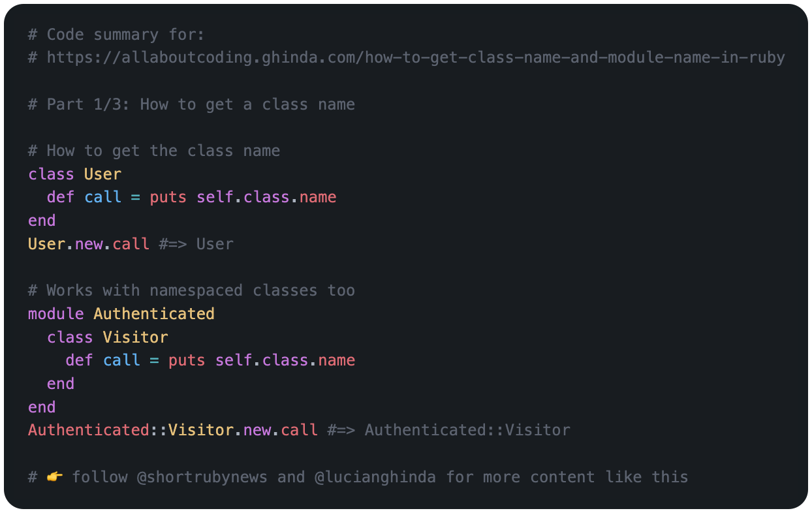Screen dimensions: 812x513
Task: Click the '#=> User' output comment
Action: (x=196, y=244)
